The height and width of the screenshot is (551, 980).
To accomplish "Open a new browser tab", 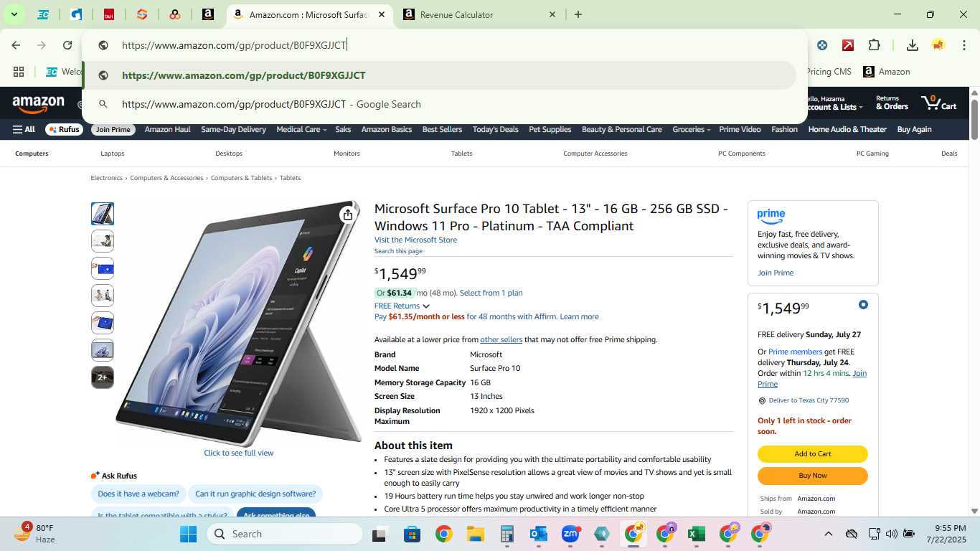I will point(578,14).
